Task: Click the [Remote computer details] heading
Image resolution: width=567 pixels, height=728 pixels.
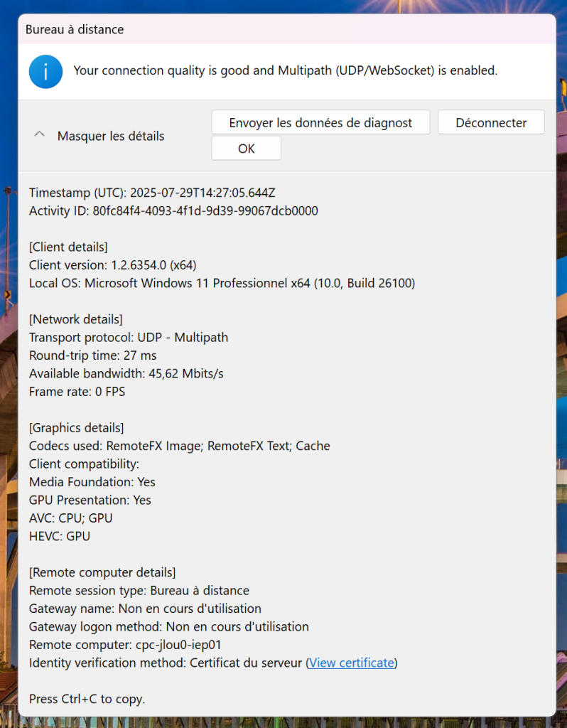Action: coord(102,572)
